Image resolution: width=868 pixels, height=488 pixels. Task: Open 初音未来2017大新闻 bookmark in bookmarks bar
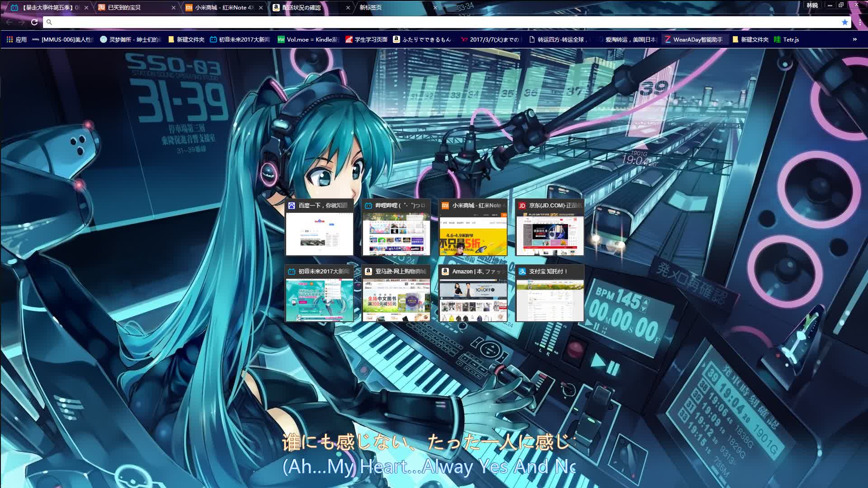(x=240, y=39)
